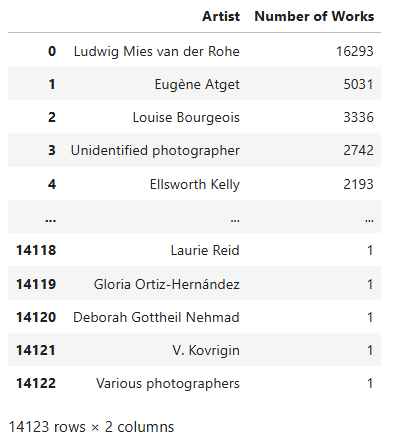Click the V. Kovrigin artist cell
This screenshot has width=393, height=441.
[x=206, y=350]
